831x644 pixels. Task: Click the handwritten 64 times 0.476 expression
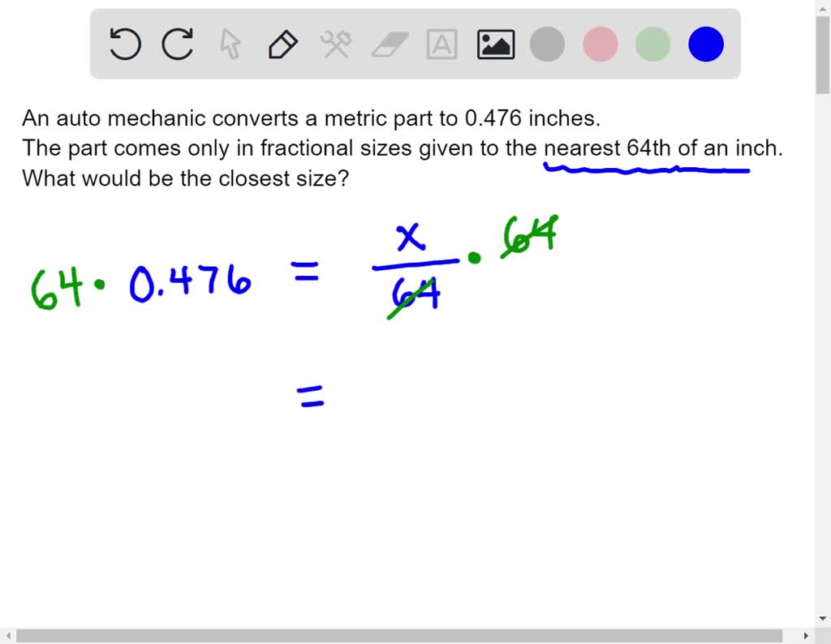142,282
